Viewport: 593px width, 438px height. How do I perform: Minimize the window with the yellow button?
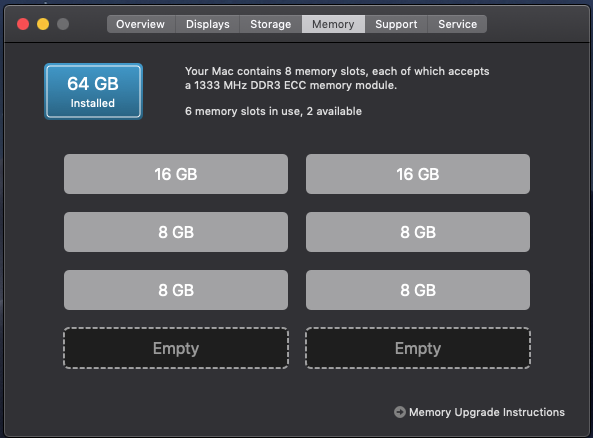tap(43, 24)
